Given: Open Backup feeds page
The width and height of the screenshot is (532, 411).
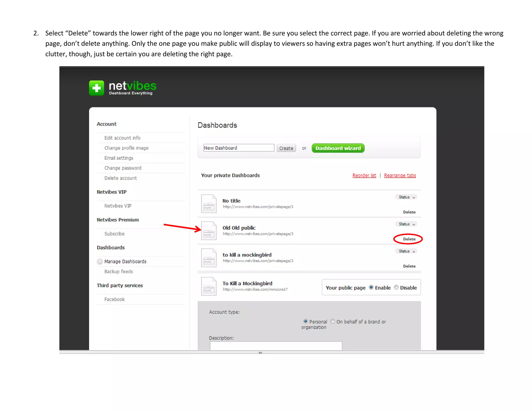Looking at the screenshot, I should click(x=119, y=271).
